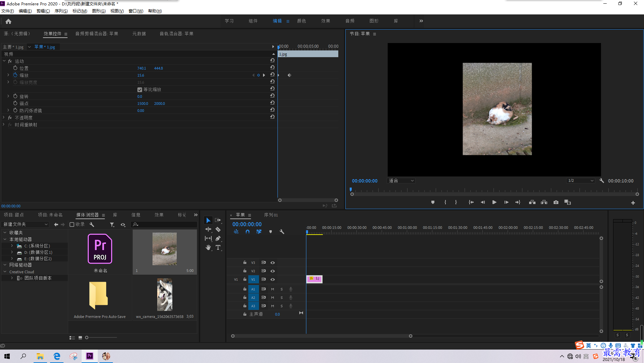Switch to 音频剪辑混合器 tab

[97, 34]
